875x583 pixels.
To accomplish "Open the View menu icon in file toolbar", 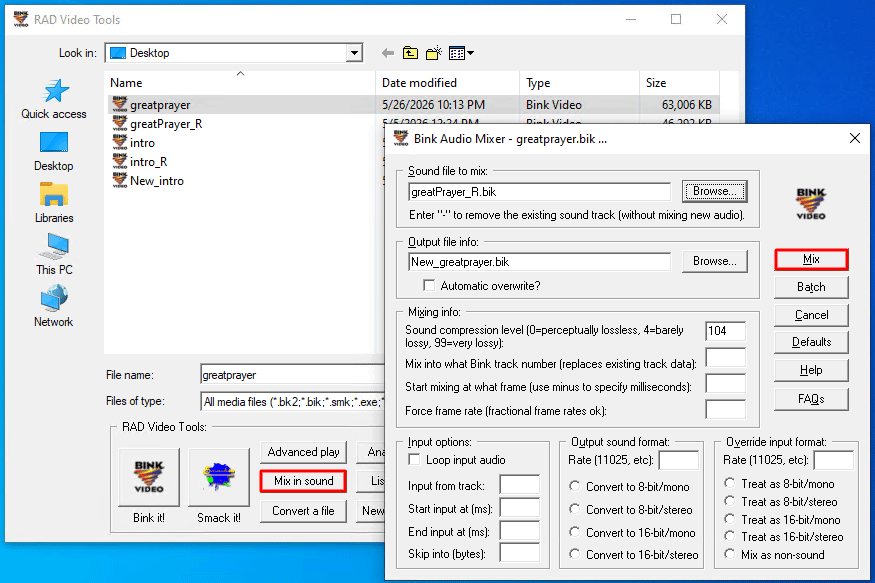I will coord(461,53).
